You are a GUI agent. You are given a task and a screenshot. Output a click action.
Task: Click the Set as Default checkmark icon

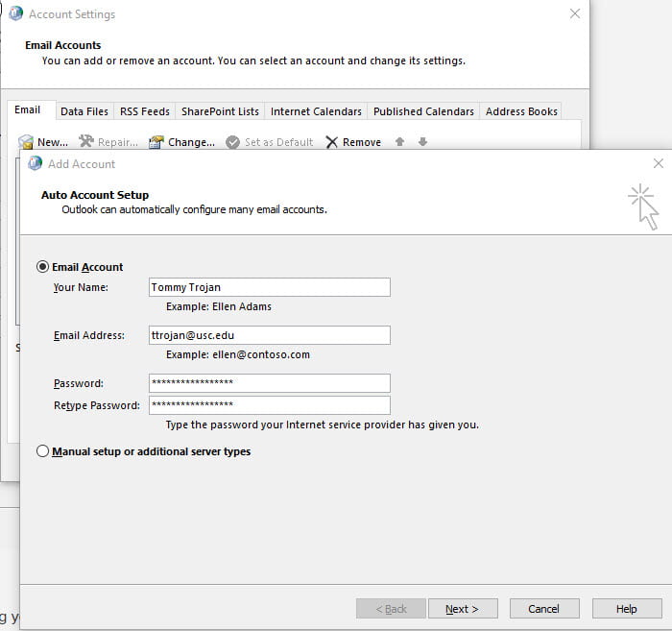[x=233, y=142]
